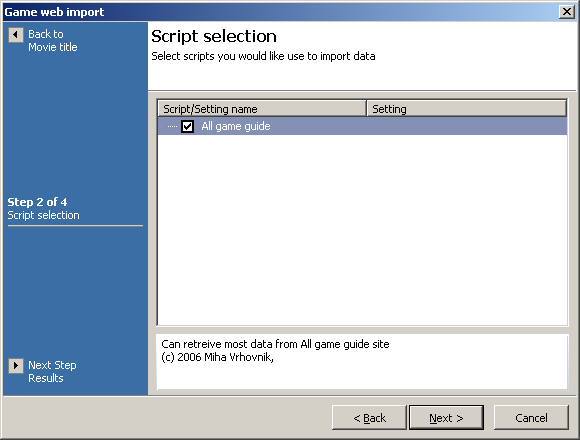This screenshot has height=440, width=580.
Task: Click the Script/Setting name column header
Action: (262, 109)
